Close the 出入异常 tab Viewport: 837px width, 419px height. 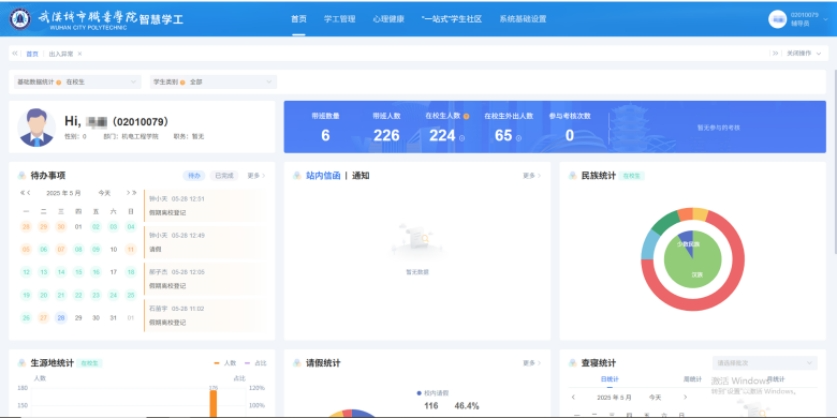point(78,54)
